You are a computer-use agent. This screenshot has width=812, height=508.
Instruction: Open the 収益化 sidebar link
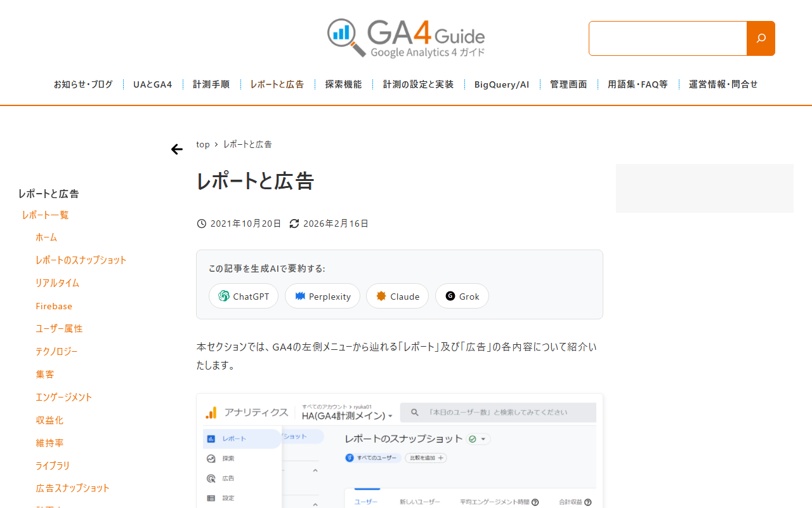(49, 420)
